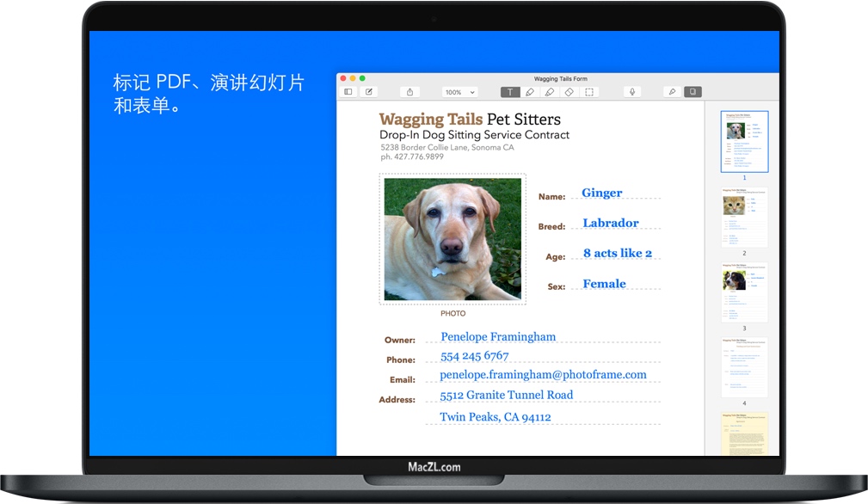This screenshot has width=868, height=504.
Task: Open the yellow page 5 thumbnail
Action: click(x=745, y=433)
